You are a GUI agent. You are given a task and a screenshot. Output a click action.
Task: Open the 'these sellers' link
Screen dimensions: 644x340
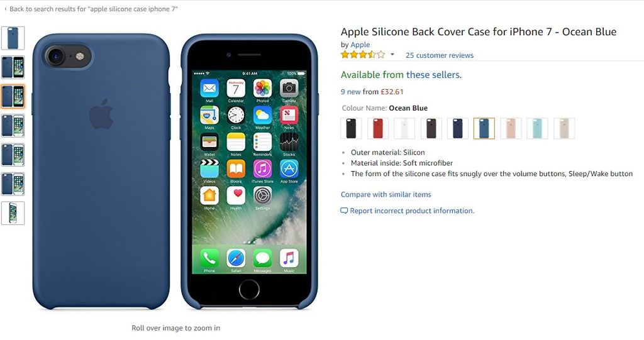434,75
